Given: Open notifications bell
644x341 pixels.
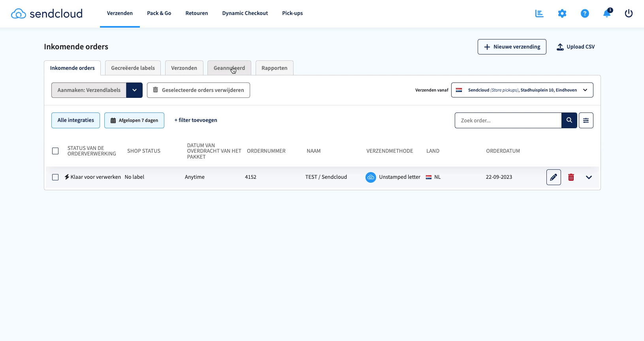Looking at the screenshot, I should (x=607, y=13).
